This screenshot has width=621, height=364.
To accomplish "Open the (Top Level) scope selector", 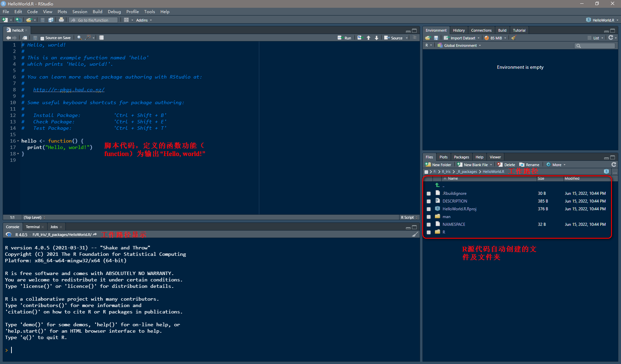I will pyautogui.click(x=34, y=217).
